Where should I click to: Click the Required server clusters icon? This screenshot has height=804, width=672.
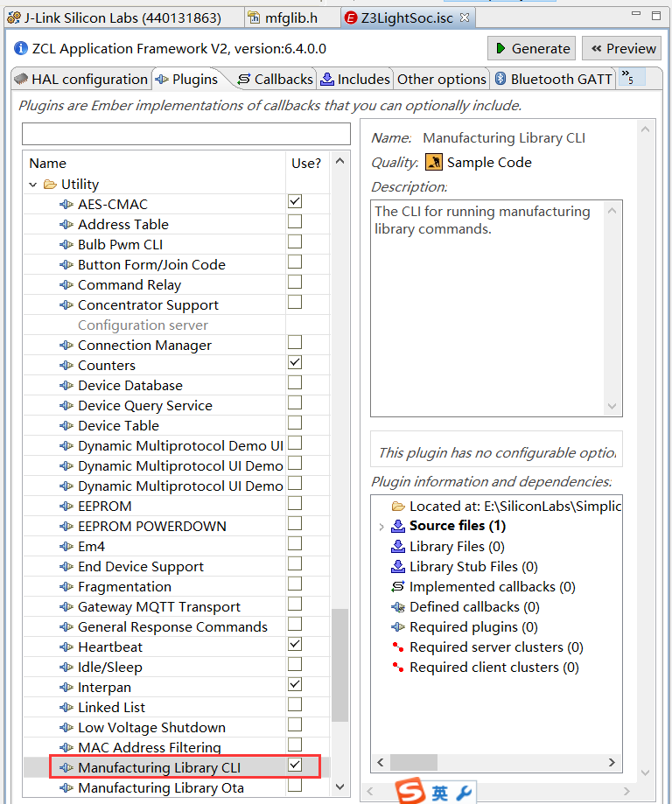[x=398, y=647]
